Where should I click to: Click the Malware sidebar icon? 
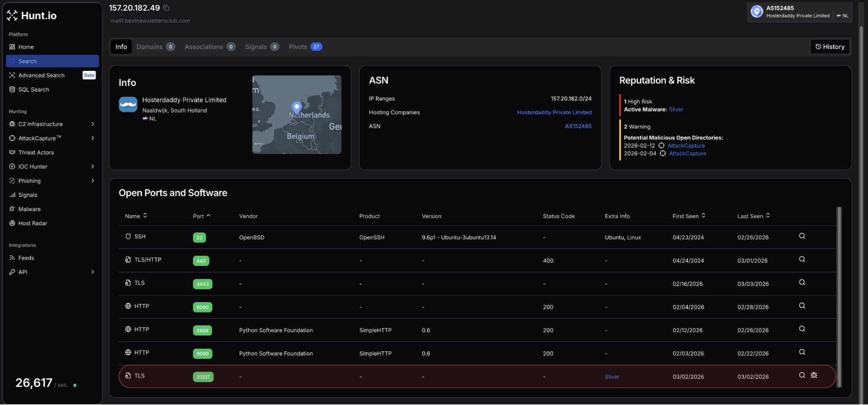pyautogui.click(x=12, y=209)
